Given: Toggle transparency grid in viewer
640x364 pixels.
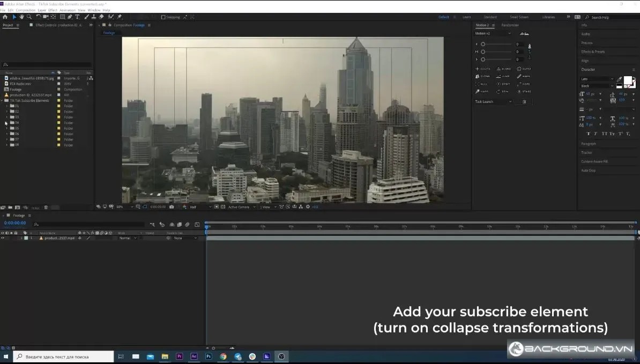Looking at the screenshot, I should click(223, 207).
